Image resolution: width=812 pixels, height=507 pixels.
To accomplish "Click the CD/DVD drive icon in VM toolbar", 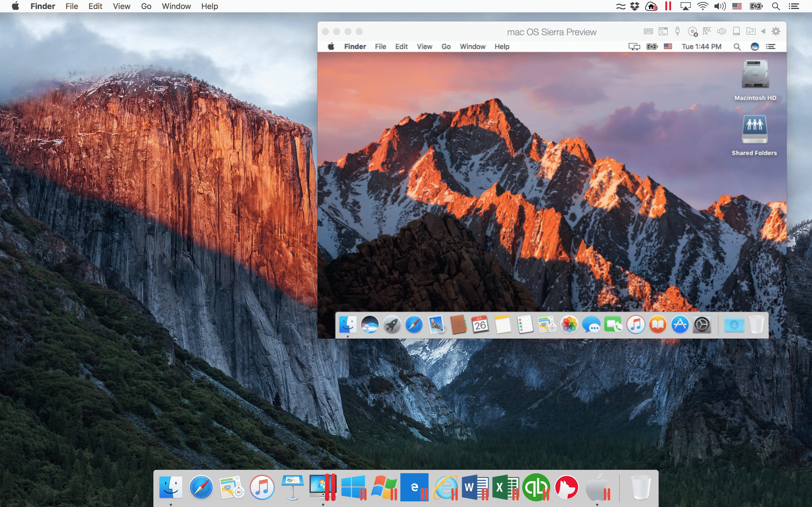I will point(692,32).
